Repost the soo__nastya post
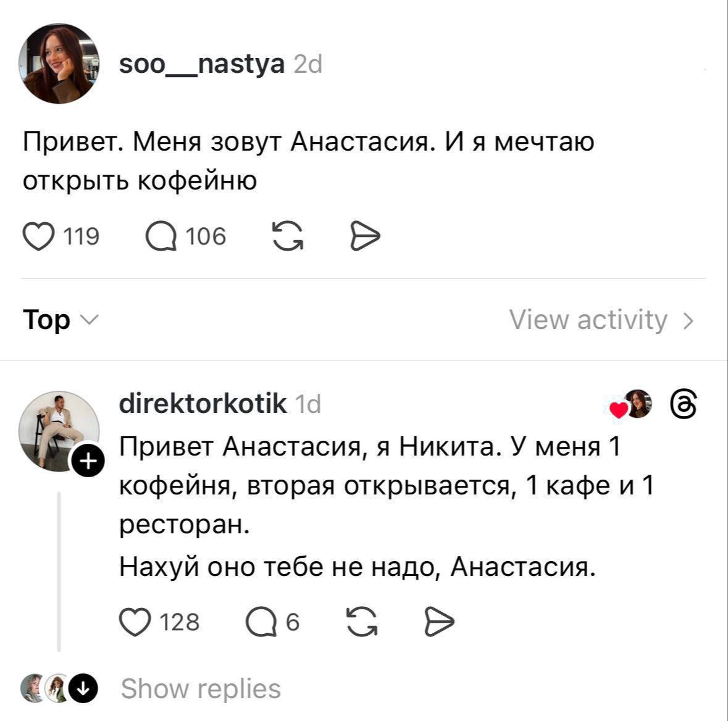Viewport: 728px width, 721px height. tap(288, 236)
